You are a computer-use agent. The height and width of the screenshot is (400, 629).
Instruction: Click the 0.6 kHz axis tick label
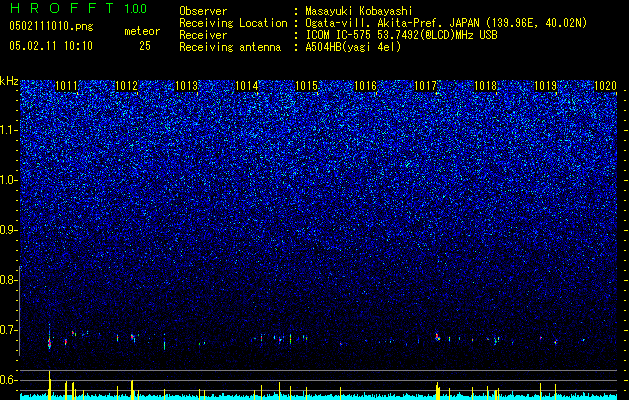point(8,380)
